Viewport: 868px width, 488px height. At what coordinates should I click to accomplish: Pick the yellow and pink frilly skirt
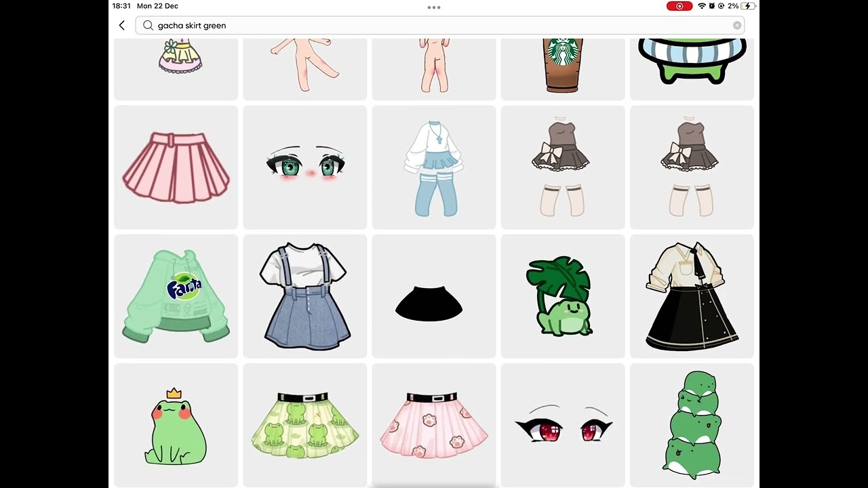click(176, 69)
